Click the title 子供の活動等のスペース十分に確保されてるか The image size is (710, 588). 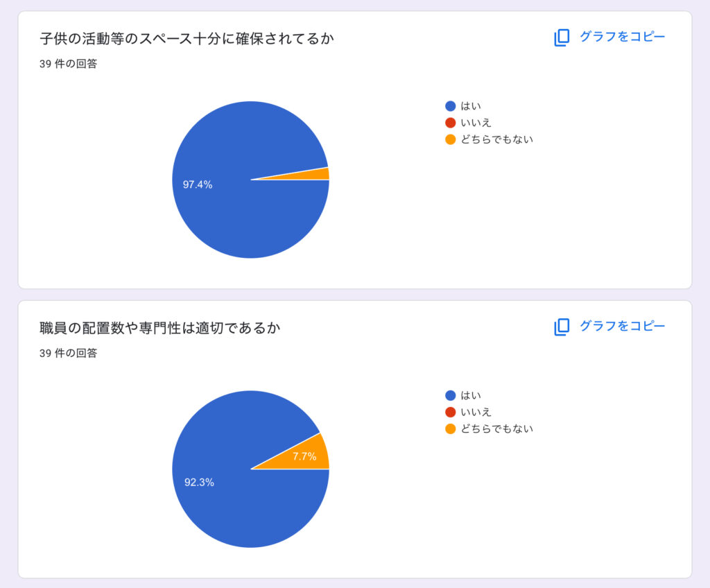(187, 39)
